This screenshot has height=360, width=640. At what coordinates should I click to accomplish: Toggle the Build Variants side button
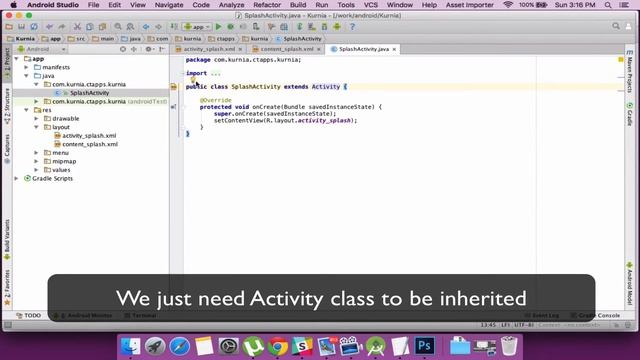pos(7,240)
